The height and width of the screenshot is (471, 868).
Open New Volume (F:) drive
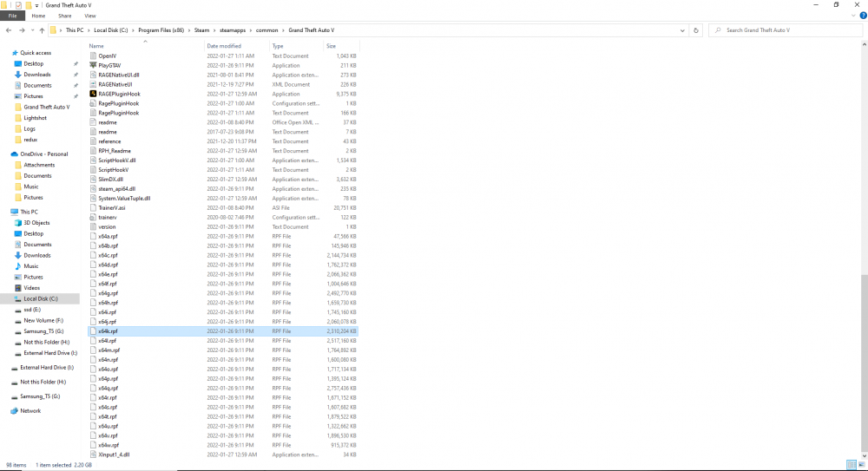[43, 320]
